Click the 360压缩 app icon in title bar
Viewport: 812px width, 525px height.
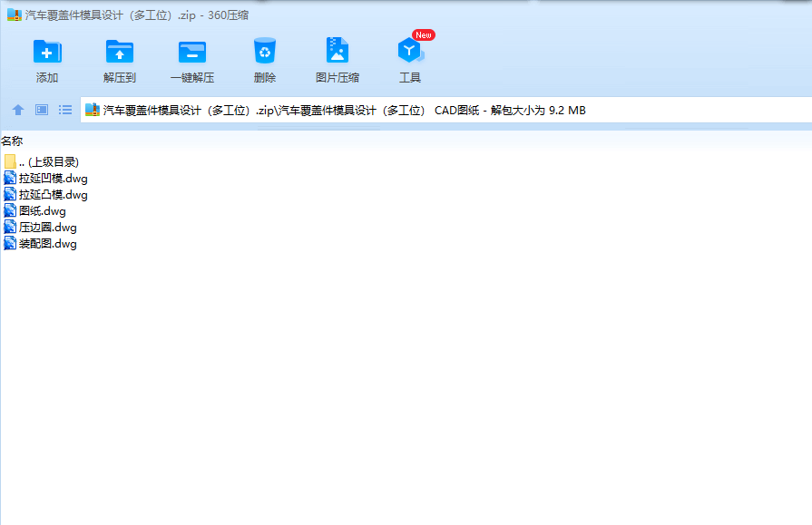pyautogui.click(x=14, y=15)
